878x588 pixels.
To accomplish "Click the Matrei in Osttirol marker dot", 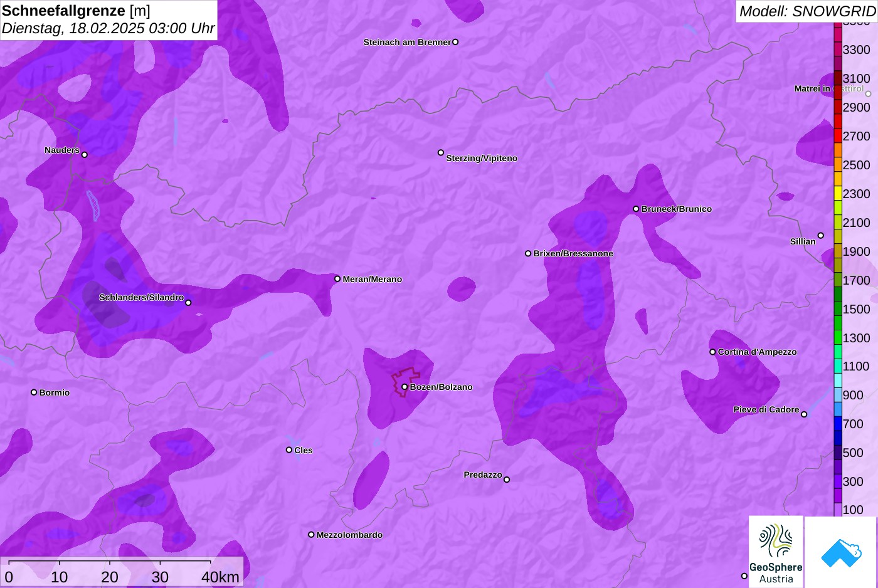I will [869, 94].
